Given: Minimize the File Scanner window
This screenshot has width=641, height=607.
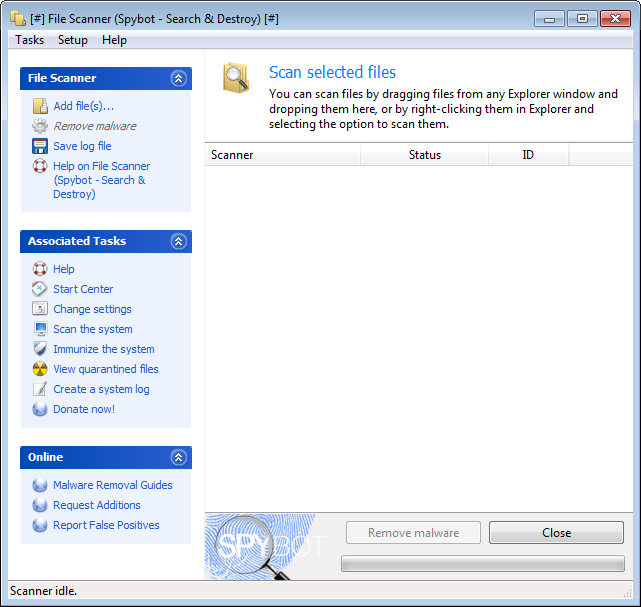Looking at the screenshot, I should click(x=549, y=19).
